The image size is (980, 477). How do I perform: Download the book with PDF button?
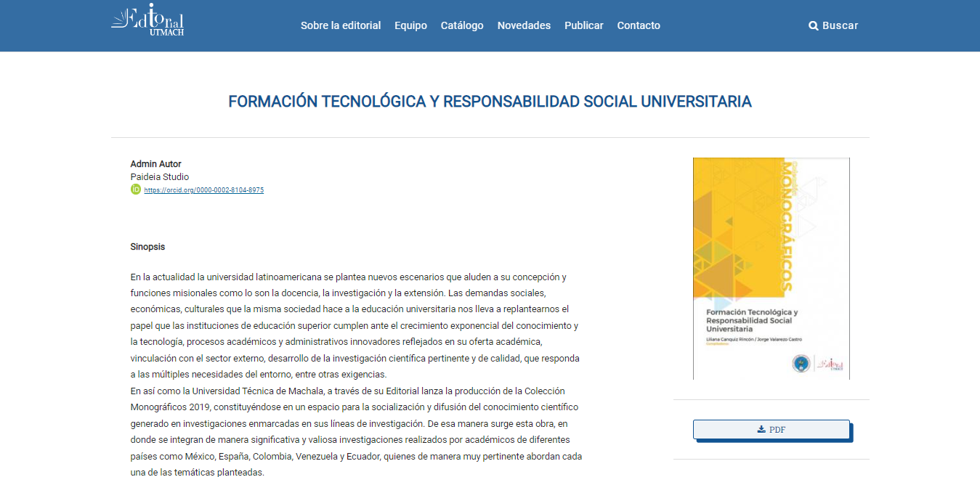(771, 429)
